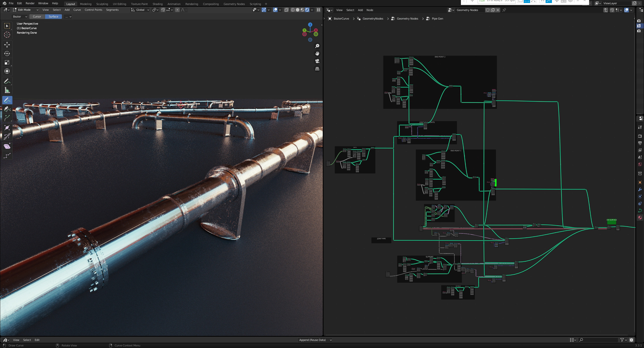Open Global transform orientation dropdown
The width and height of the screenshot is (644, 348).
click(x=140, y=10)
